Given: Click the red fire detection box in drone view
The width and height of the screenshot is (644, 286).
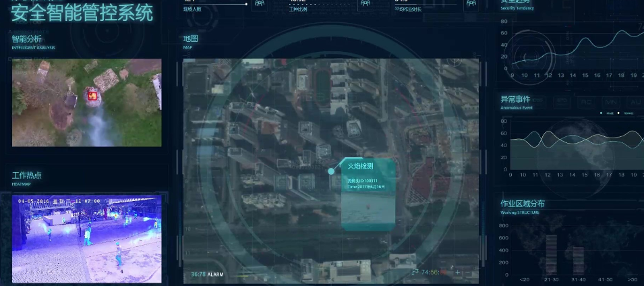Looking at the screenshot, I should 93,96.
